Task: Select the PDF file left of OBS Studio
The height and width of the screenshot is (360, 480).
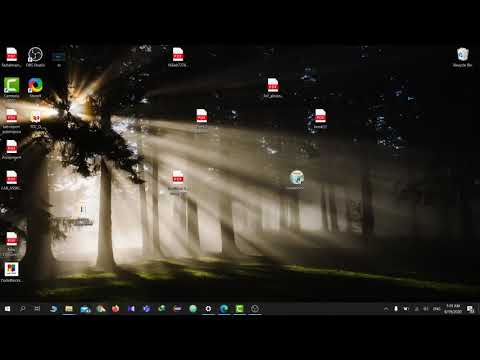Action: point(12,57)
